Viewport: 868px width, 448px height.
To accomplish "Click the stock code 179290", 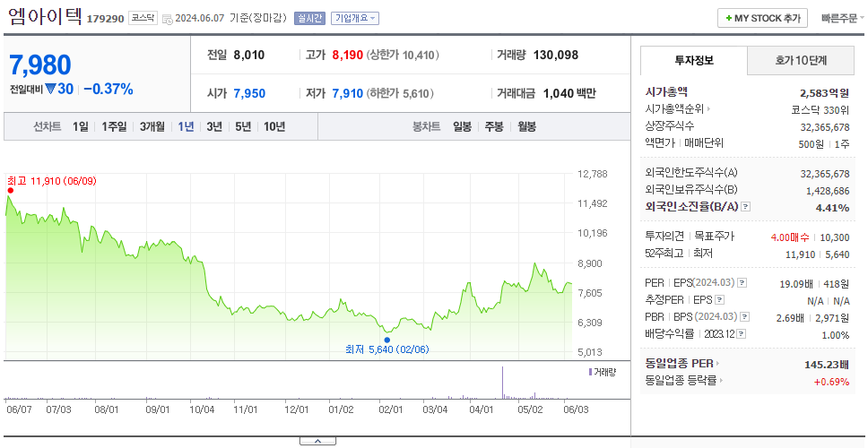I will tap(105, 20).
